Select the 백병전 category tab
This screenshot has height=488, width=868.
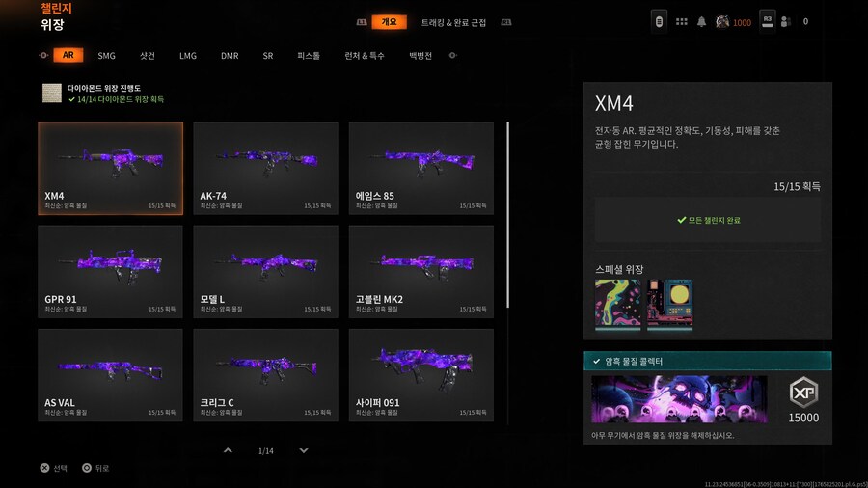(420, 56)
